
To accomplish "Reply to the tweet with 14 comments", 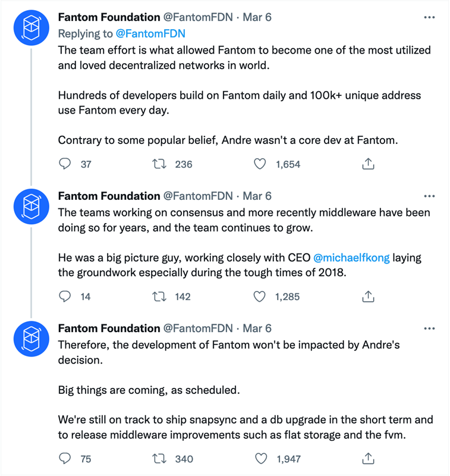I will click(65, 296).
